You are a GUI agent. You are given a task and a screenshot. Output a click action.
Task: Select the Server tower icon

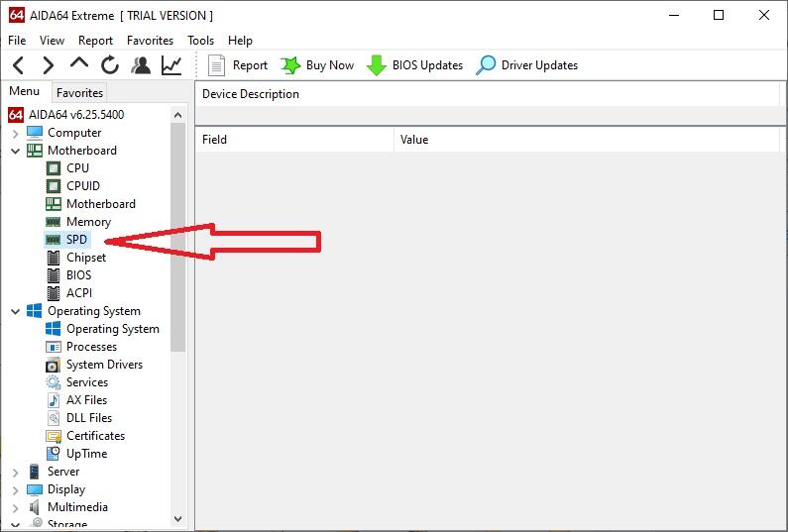34,472
